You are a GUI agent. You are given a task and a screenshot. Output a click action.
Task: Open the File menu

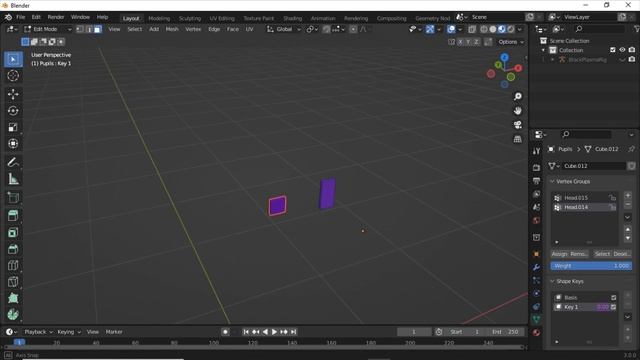click(x=21, y=17)
